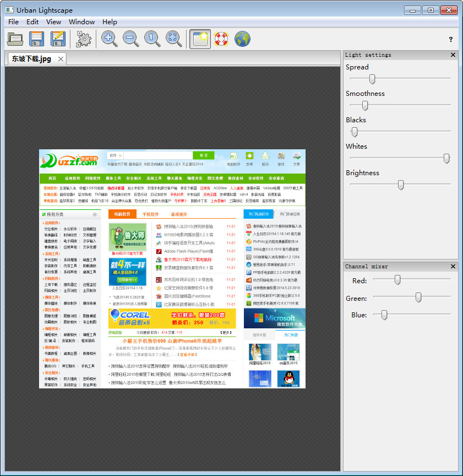Click the Red: label
The width and height of the screenshot is (463, 476).
pos(359,281)
